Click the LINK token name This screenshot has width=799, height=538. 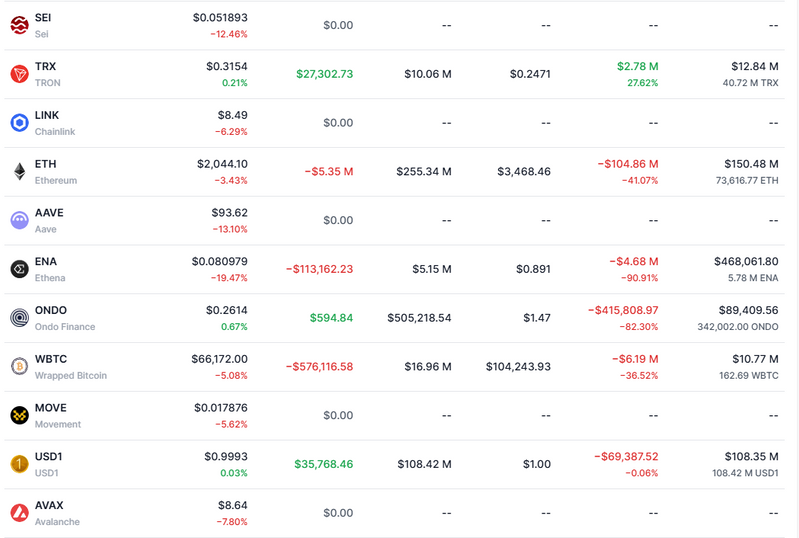(x=47, y=116)
